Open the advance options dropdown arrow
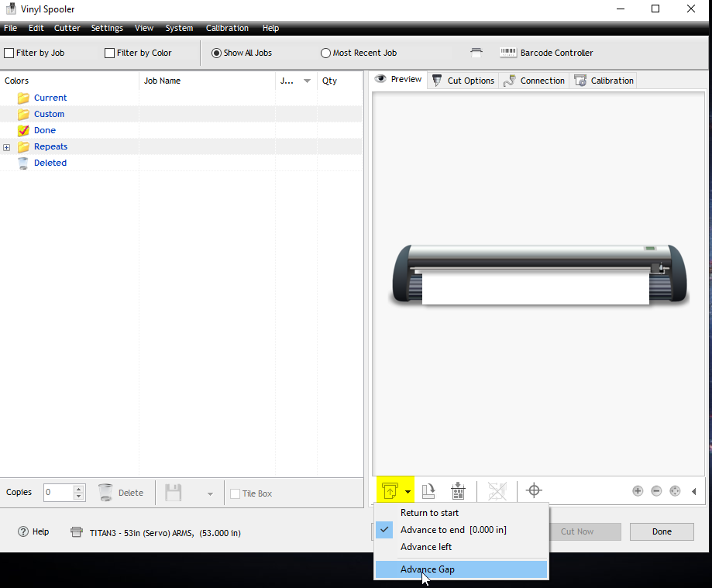The width and height of the screenshot is (712, 588). pyautogui.click(x=408, y=492)
